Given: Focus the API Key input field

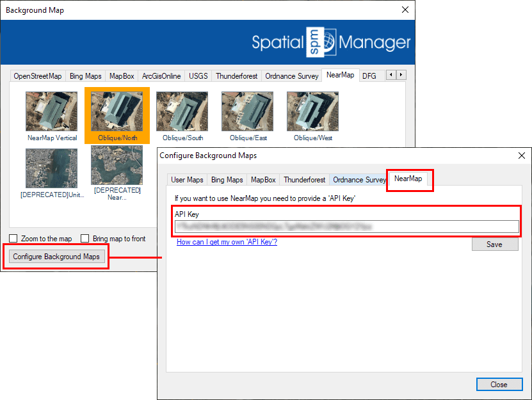Looking at the screenshot, I should point(347,227).
